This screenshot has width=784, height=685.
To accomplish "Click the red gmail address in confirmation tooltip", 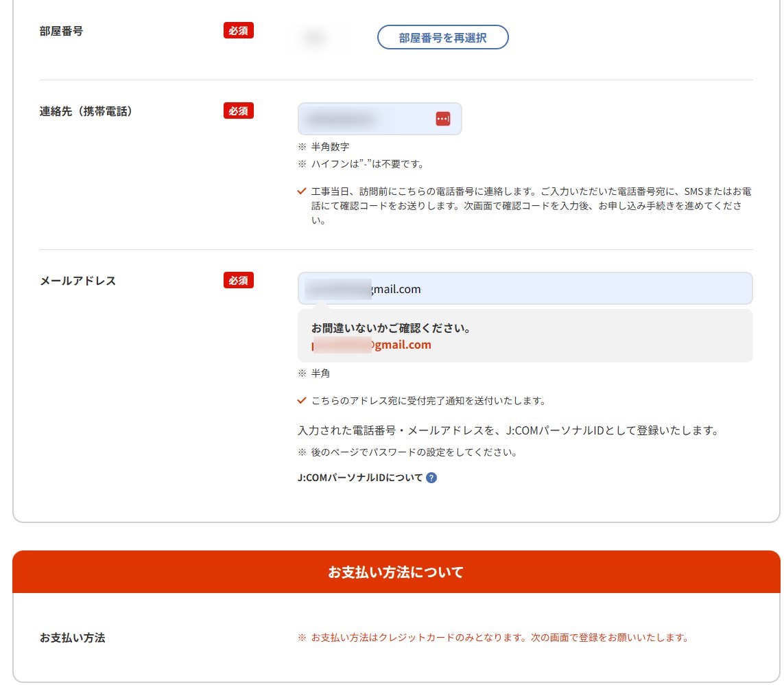I will pyautogui.click(x=374, y=345).
